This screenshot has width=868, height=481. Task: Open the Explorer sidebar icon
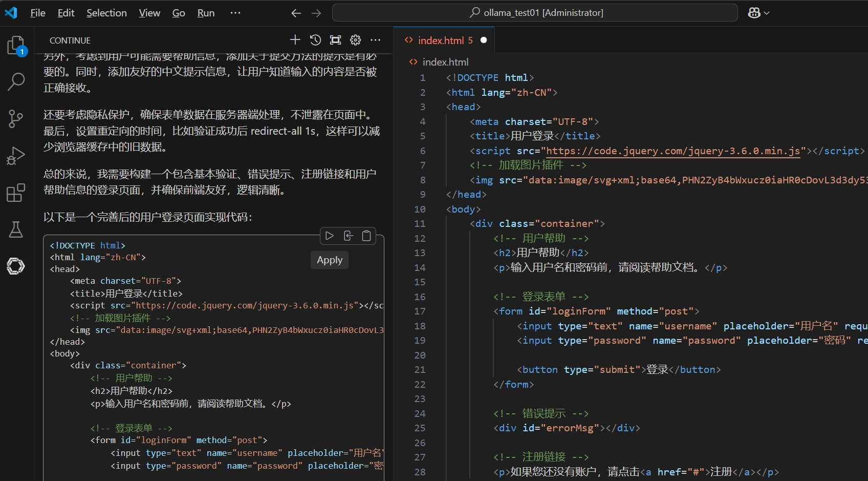point(16,45)
